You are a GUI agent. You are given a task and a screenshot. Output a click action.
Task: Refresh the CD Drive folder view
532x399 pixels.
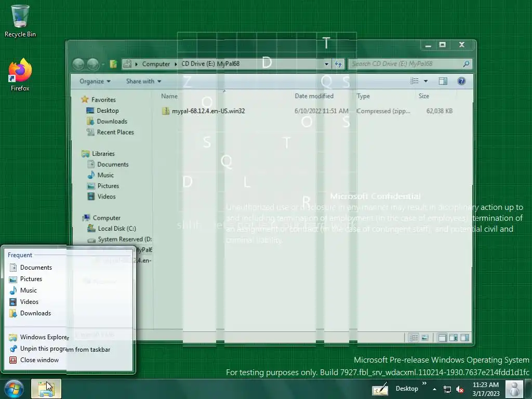point(338,64)
